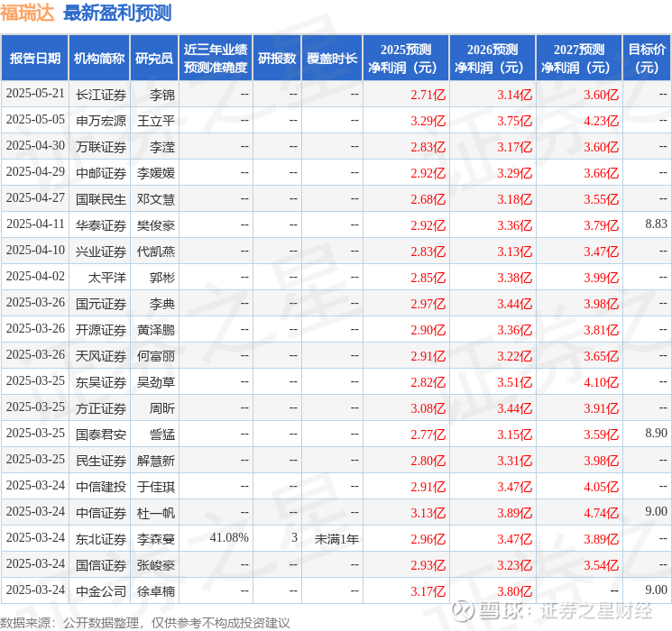The image size is (672, 631).
Task: Click analyst name 李滢
Action: [162, 147]
